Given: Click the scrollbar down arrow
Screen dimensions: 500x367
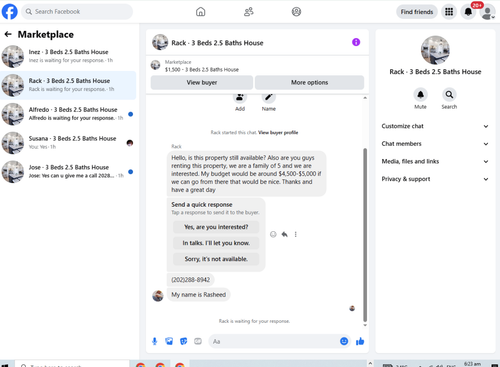Looking at the screenshot, I should pos(365,325).
